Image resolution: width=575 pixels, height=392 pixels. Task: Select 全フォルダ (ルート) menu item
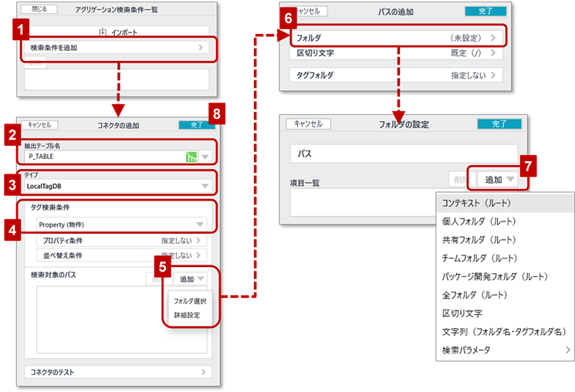(x=505, y=295)
